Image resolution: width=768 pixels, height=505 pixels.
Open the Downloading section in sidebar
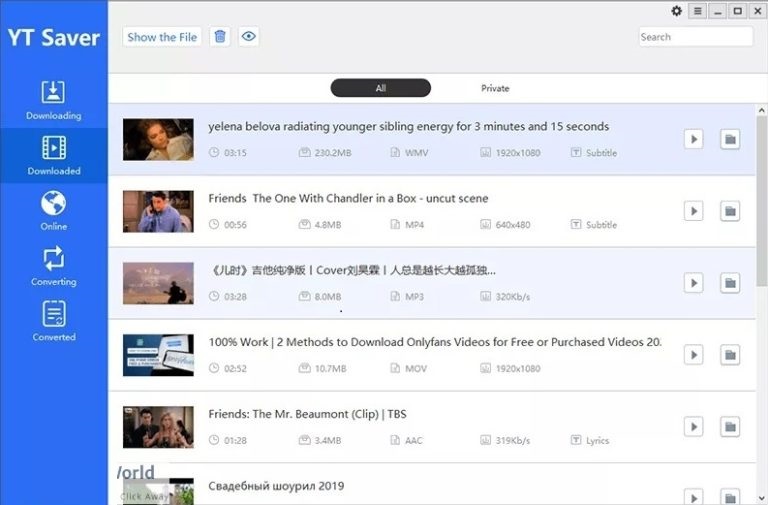tap(53, 100)
